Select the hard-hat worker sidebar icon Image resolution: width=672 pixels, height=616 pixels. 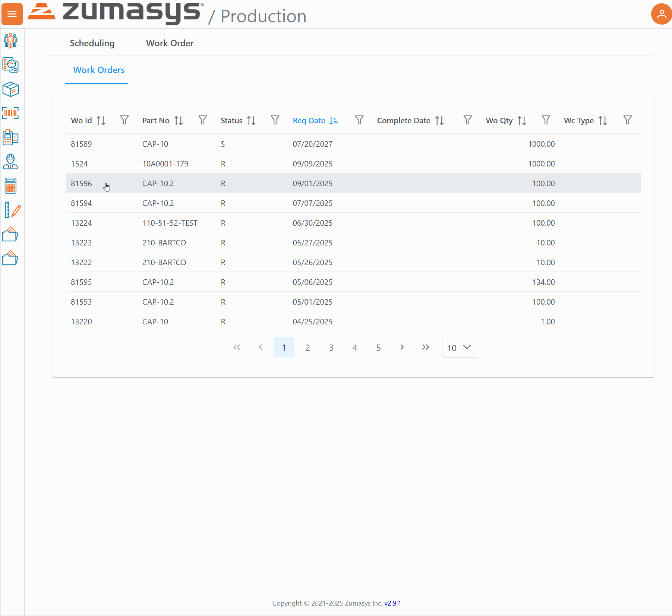[x=10, y=162]
